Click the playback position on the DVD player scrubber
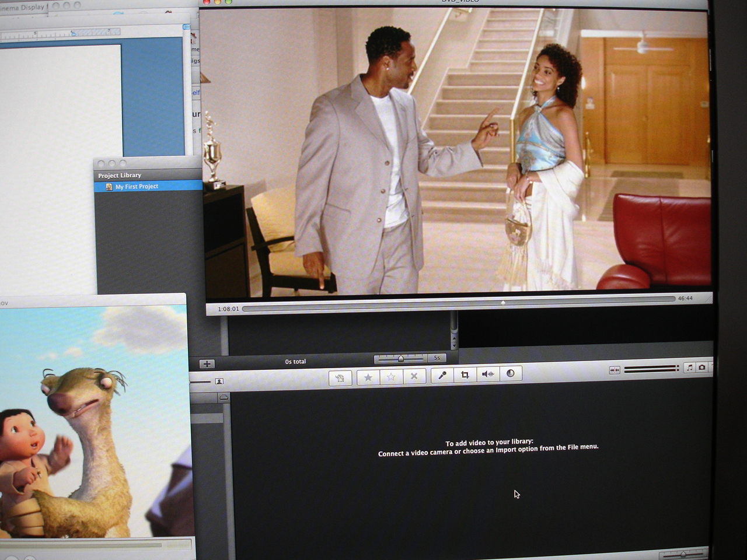 point(503,303)
